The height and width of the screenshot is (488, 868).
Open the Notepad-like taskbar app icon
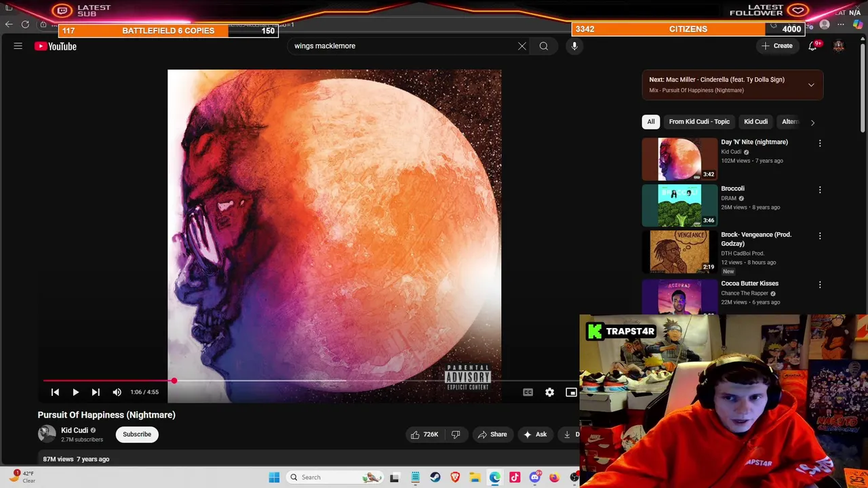pos(415,477)
